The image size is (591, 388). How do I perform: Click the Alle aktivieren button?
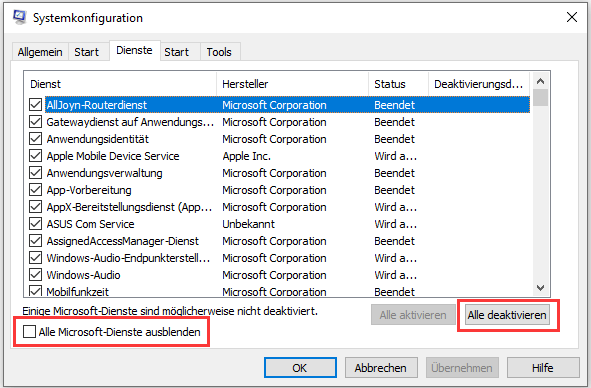(413, 315)
